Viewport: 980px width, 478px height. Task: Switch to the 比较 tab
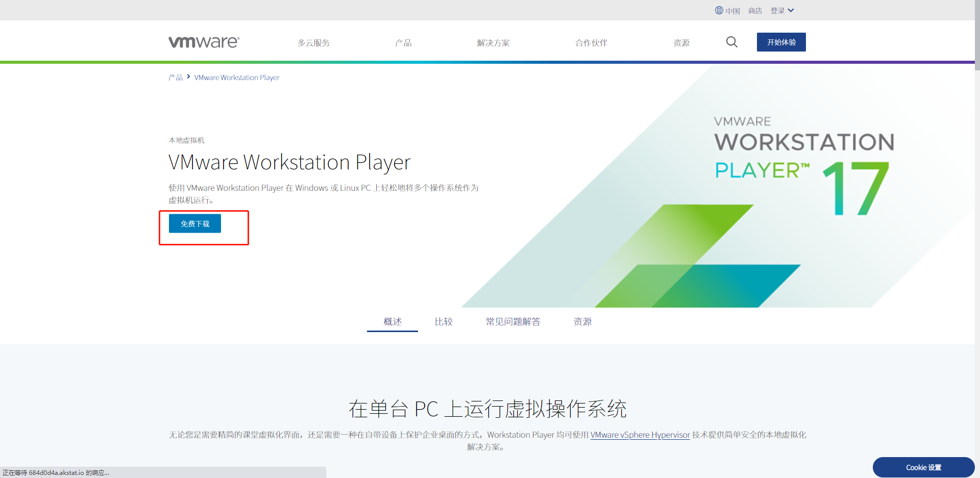coord(444,322)
